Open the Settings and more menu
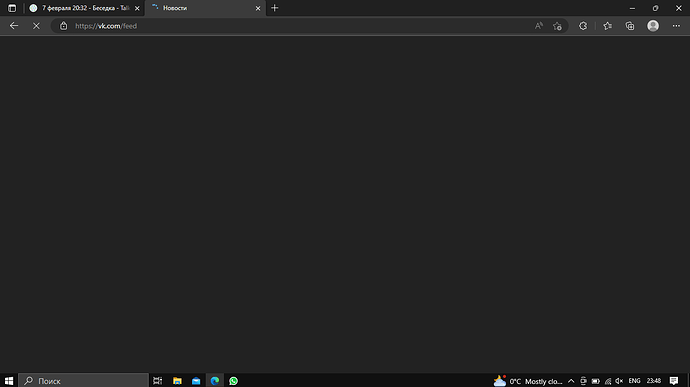690x387 pixels. point(676,26)
